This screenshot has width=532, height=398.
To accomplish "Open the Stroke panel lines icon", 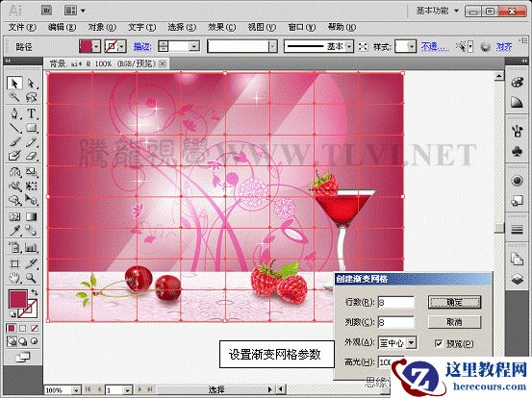I will pos(517,230).
